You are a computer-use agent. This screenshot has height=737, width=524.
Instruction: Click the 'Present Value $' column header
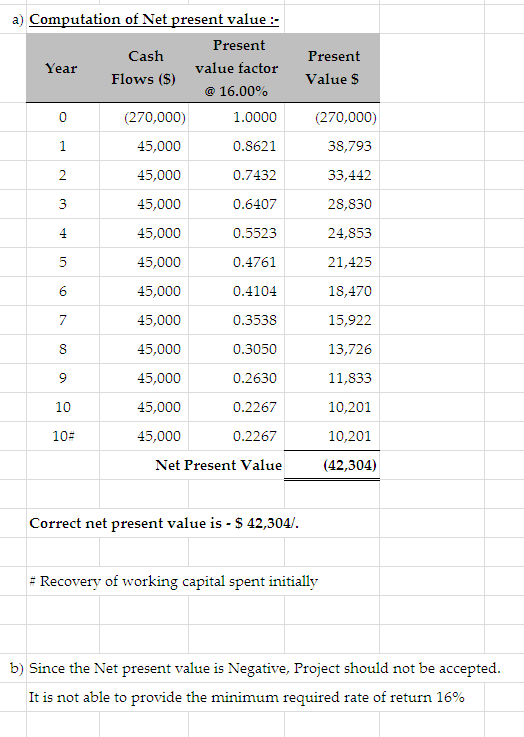pyautogui.click(x=332, y=68)
